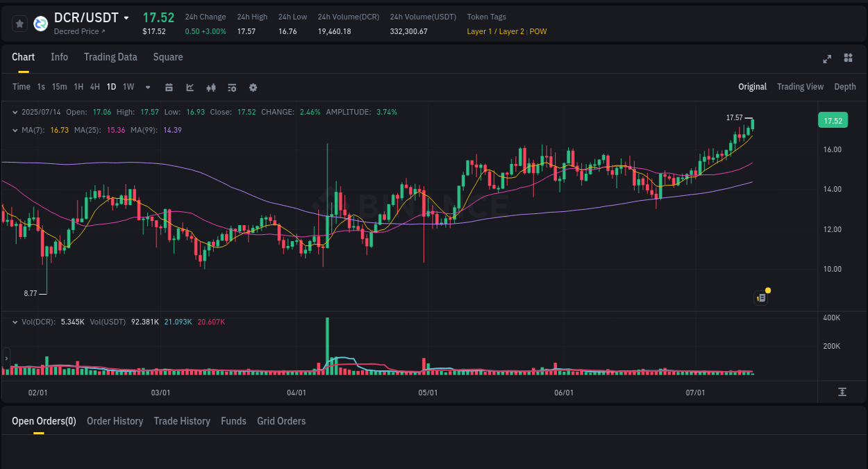Toggle the DCR/USDT favorite star
Viewport: 868px width, 469px height.
20,23
